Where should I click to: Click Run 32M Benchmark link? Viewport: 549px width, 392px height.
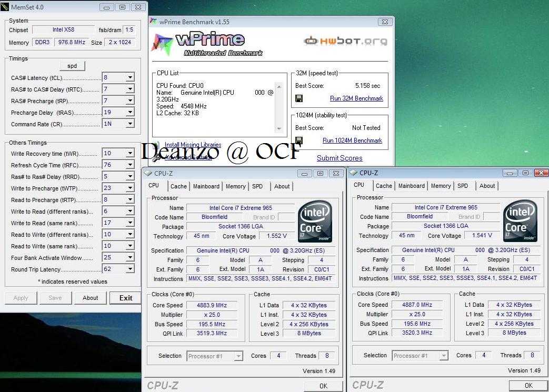(x=356, y=98)
